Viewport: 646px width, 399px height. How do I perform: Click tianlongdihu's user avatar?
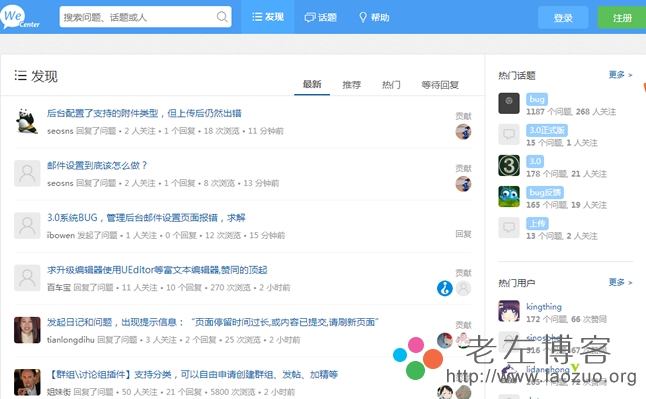tap(27, 330)
